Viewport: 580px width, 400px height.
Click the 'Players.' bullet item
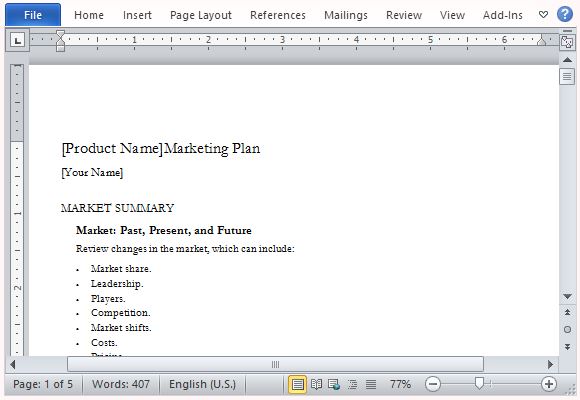click(x=108, y=299)
